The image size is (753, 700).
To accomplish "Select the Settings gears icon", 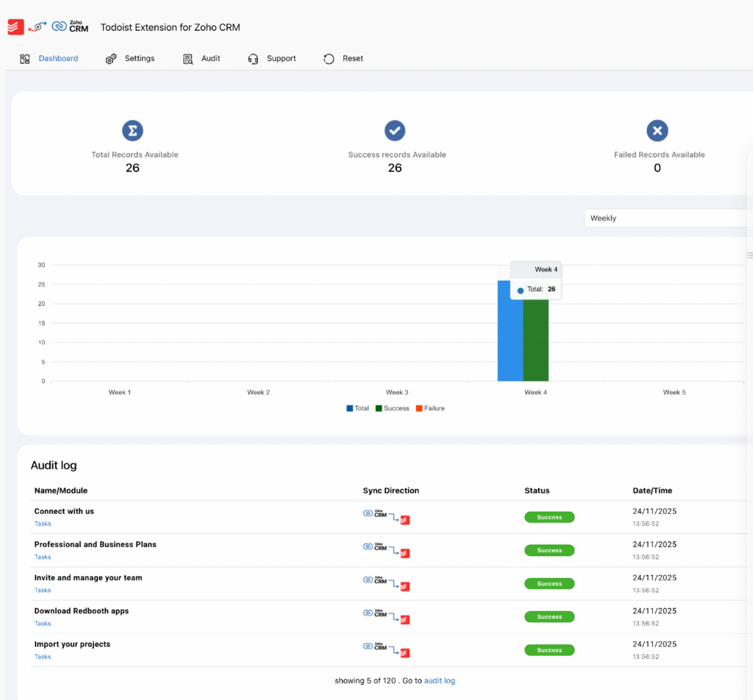I will 112,58.
